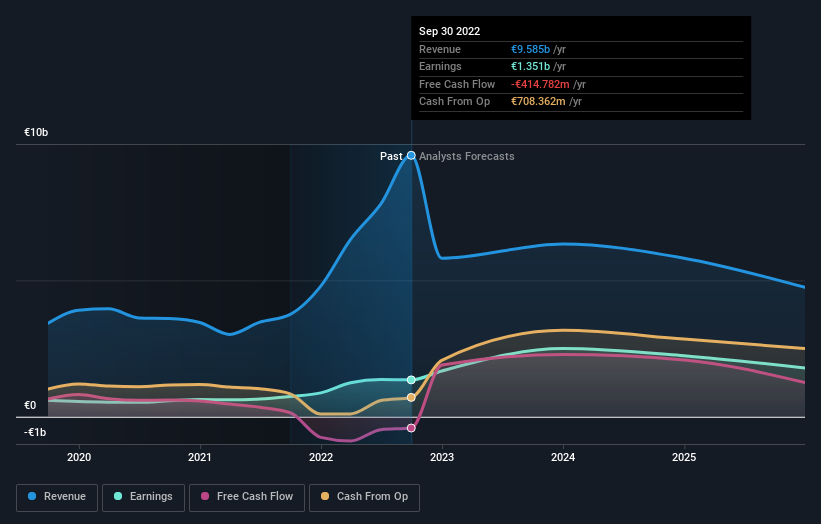Click the 2025 x-axis label
821x524 pixels.
coord(684,457)
